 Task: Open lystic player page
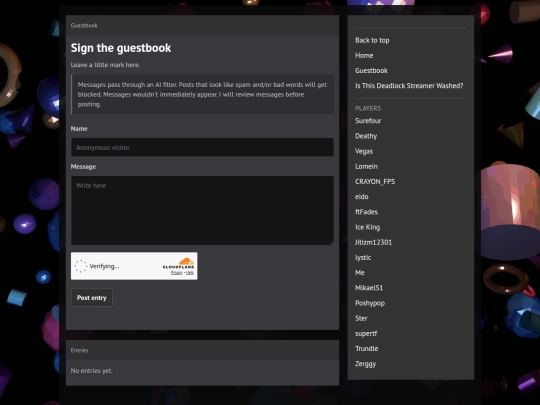pyautogui.click(x=363, y=258)
